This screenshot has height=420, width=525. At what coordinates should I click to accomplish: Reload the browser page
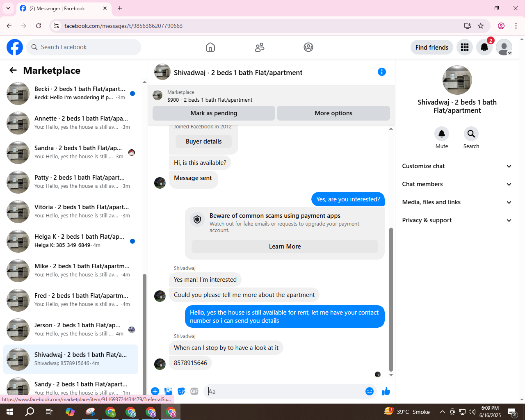pyautogui.click(x=39, y=26)
